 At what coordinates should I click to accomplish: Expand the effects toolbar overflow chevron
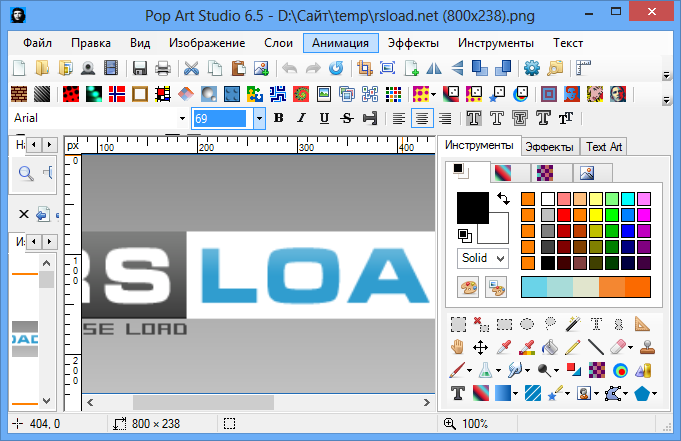tap(667, 100)
